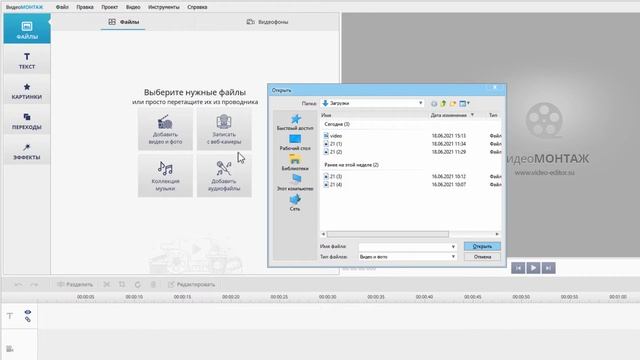
Task: Click the Открыть button
Action: click(482, 246)
